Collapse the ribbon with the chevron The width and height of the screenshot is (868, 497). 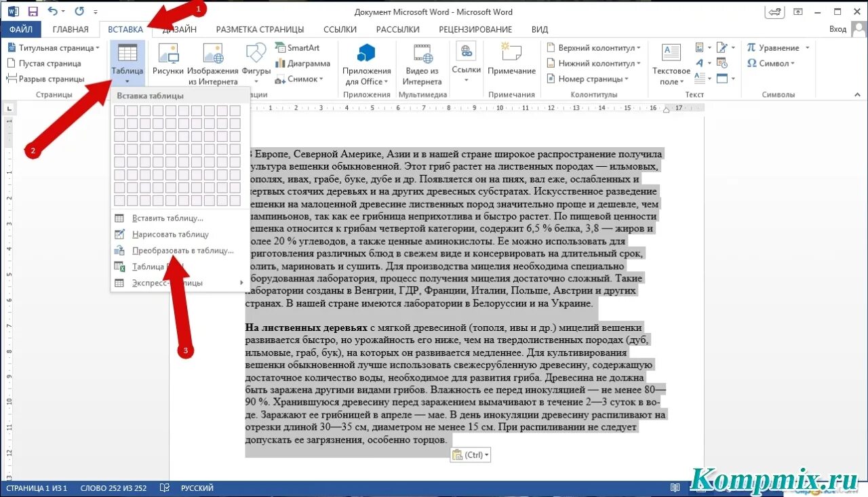[857, 95]
